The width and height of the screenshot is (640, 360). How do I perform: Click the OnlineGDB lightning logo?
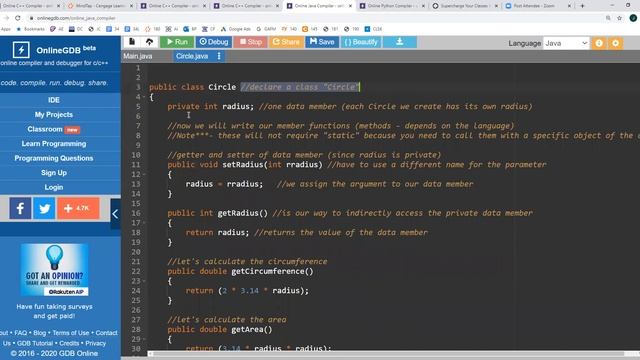[21, 50]
